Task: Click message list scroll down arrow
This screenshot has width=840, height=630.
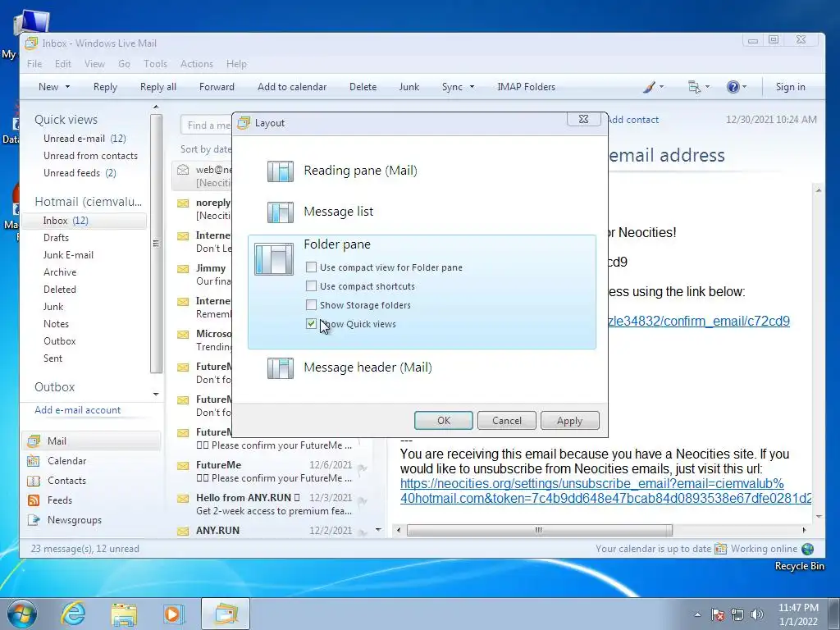Action: [x=378, y=530]
